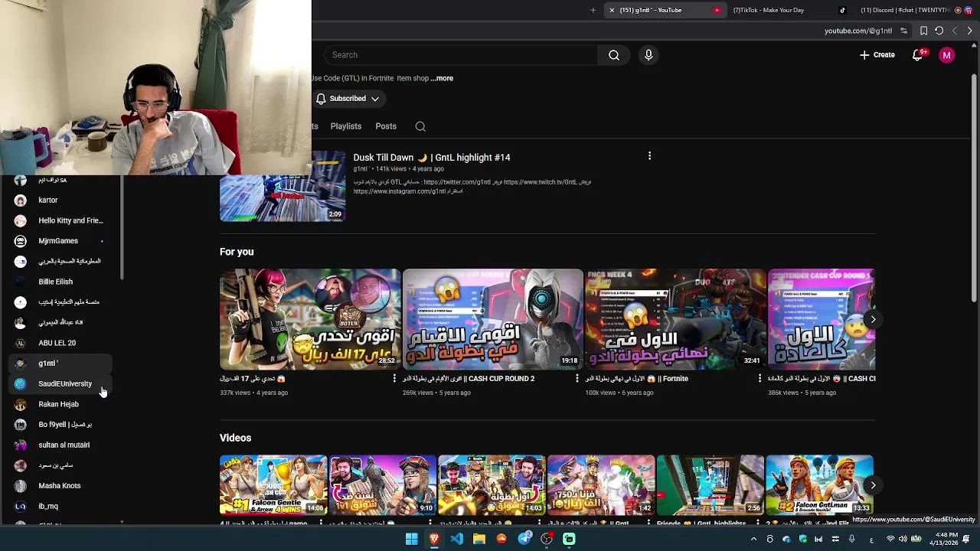Open three-dot menu of the 337k views video
Image resolution: width=980 pixels, height=551 pixels.
(x=394, y=378)
